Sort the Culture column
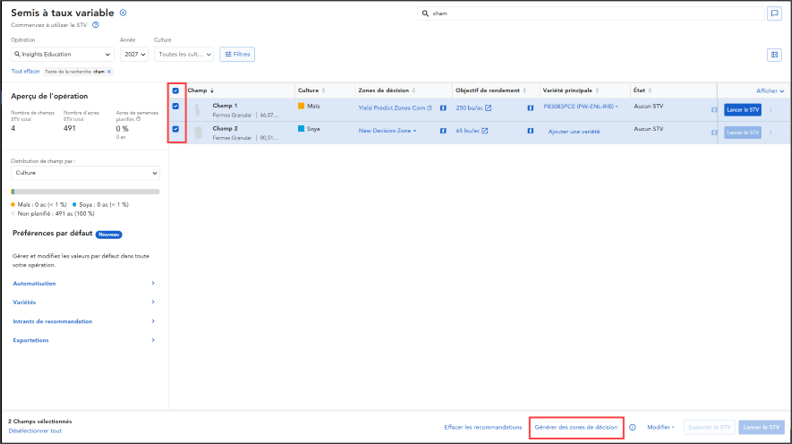792x444 pixels. (x=323, y=90)
